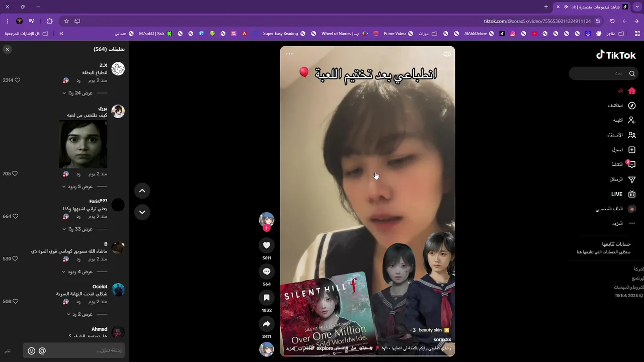The image size is (644, 362).
Task: Like the video with heart button
Action: click(x=267, y=245)
